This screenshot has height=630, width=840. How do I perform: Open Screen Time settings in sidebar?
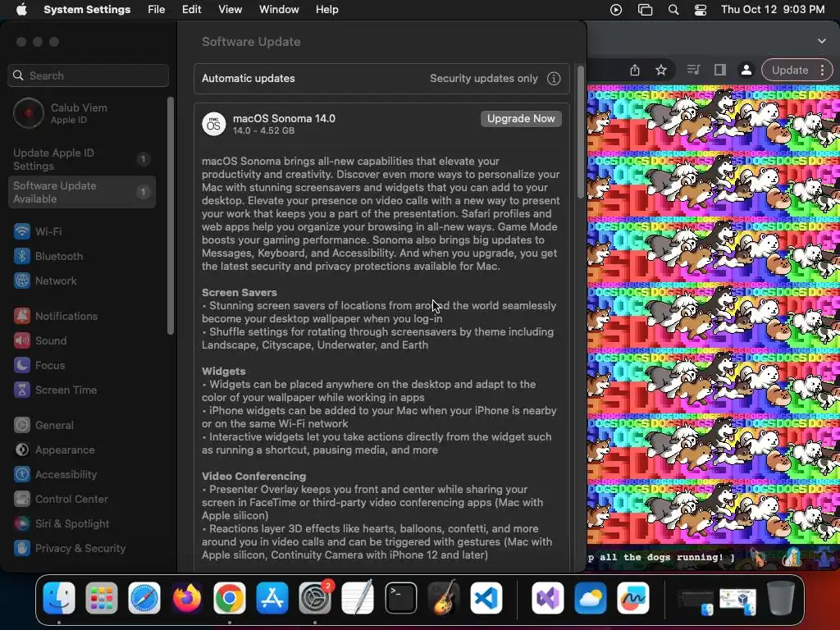point(55,390)
